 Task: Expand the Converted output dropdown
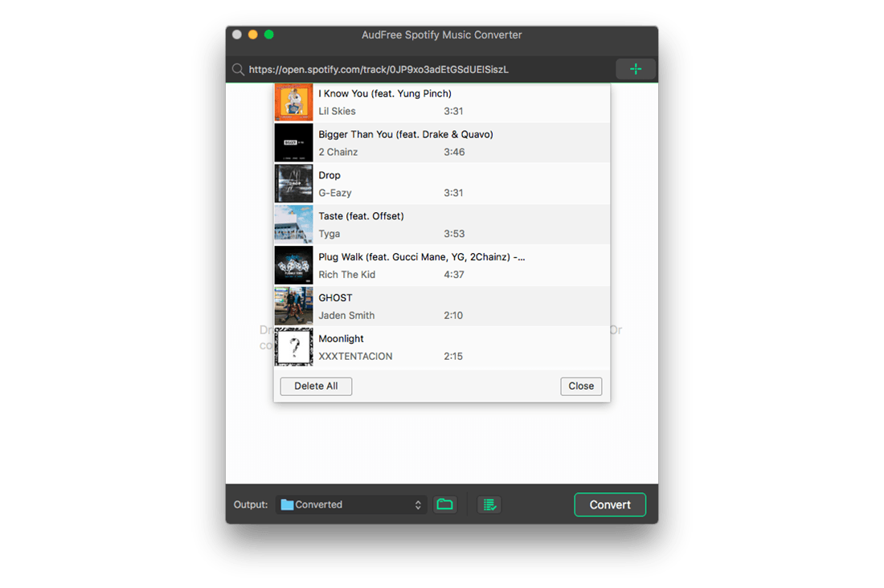[352, 504]
